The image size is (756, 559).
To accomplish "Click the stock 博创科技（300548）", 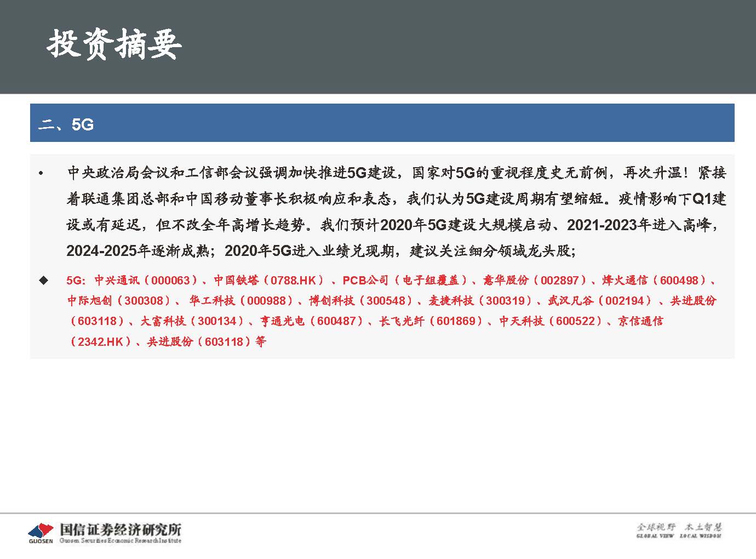I will pos(361,300).
